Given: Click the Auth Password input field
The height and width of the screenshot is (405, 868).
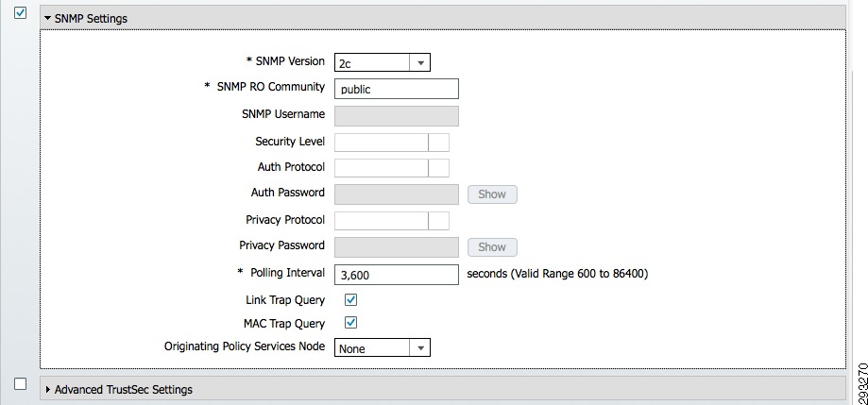Looking at the screenshot, I should [x=397, y=194].
